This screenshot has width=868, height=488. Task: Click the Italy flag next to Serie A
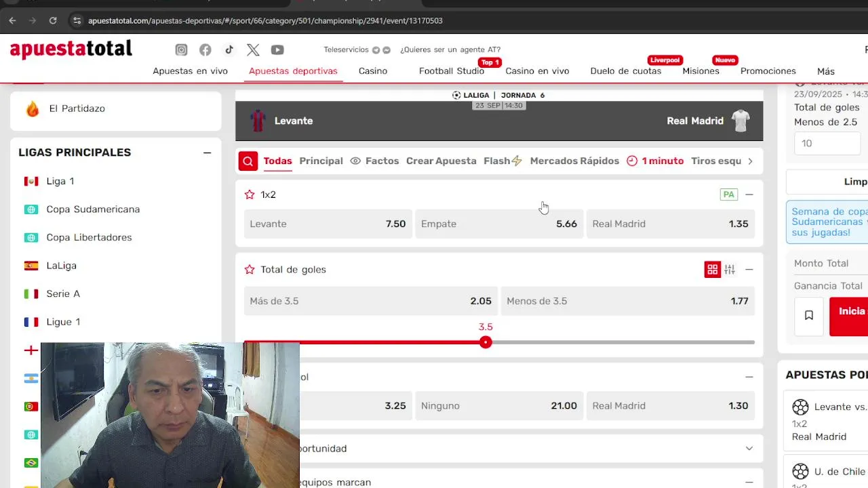click(31, 293)
